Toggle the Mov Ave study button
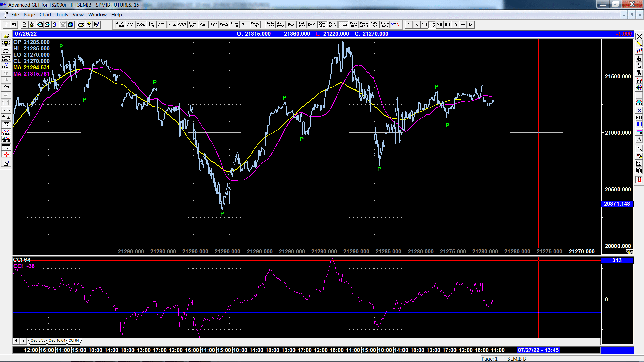644x362 pixels. (x=322, y=25)
